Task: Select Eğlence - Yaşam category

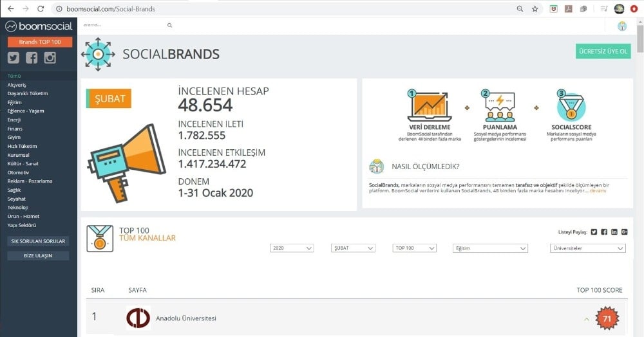Action: coord(26,111)
